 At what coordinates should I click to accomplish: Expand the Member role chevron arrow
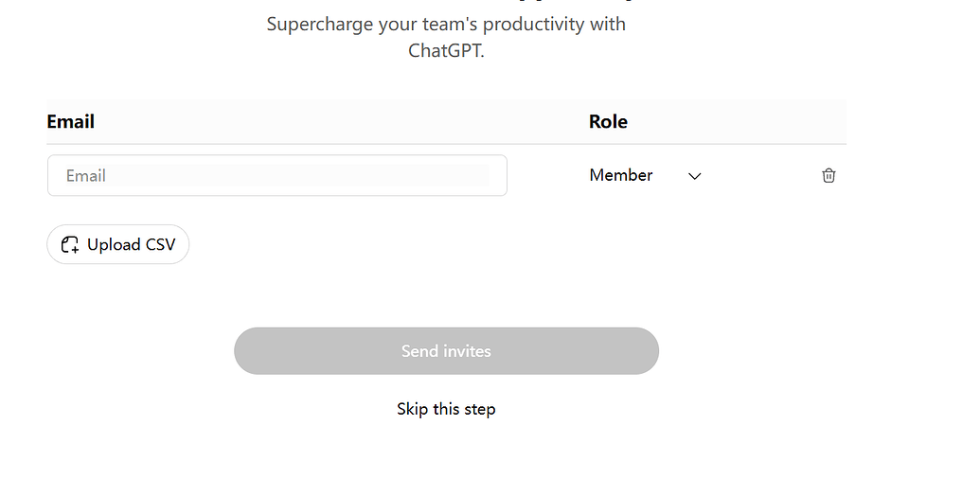(x=694, y=176)
